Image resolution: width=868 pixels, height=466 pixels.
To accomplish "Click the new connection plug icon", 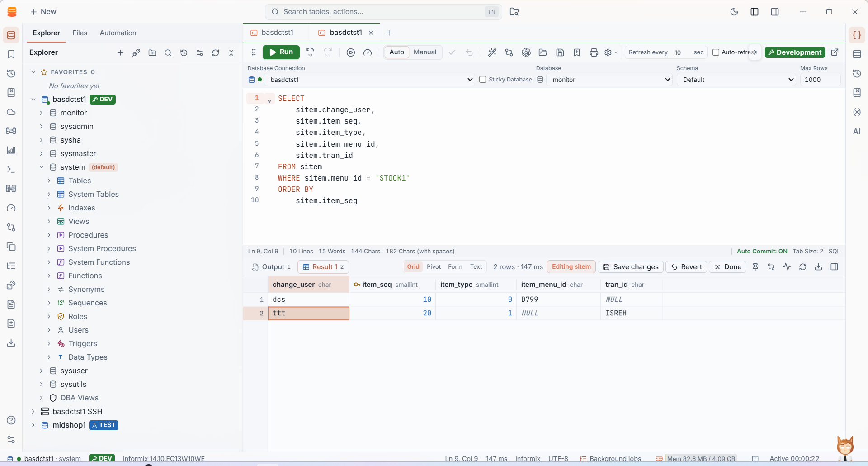I will pos(136,53).
